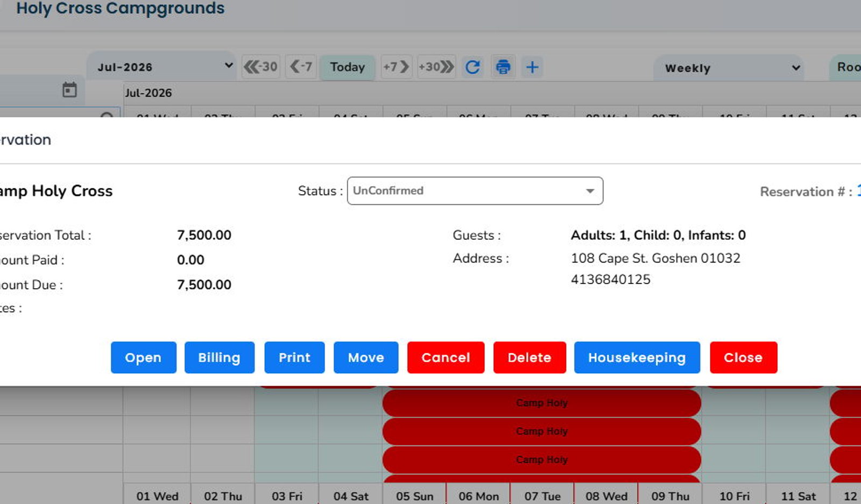Click the 03 Fri footer date
The height and width of the screenshot is (504, 861).
287,496
